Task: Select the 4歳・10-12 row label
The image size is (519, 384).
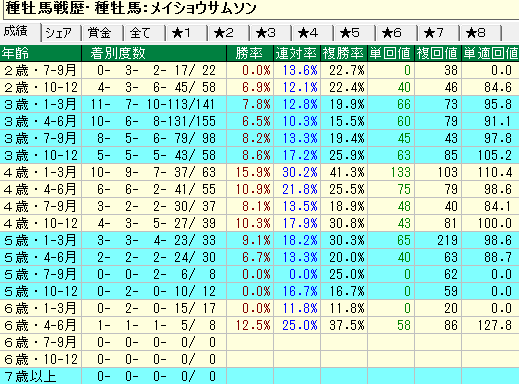Action: pyautogui.click(x=41, y=223)
